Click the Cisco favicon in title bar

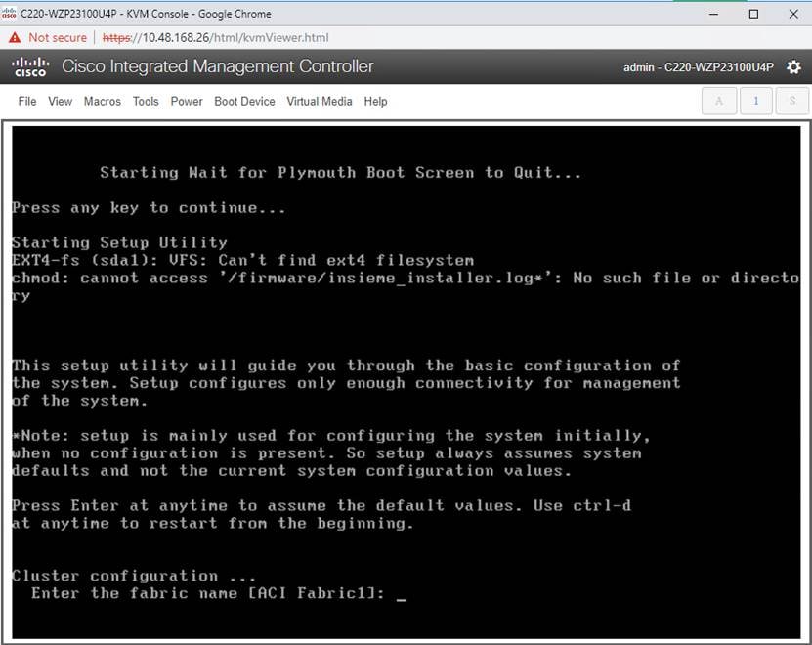9,14
